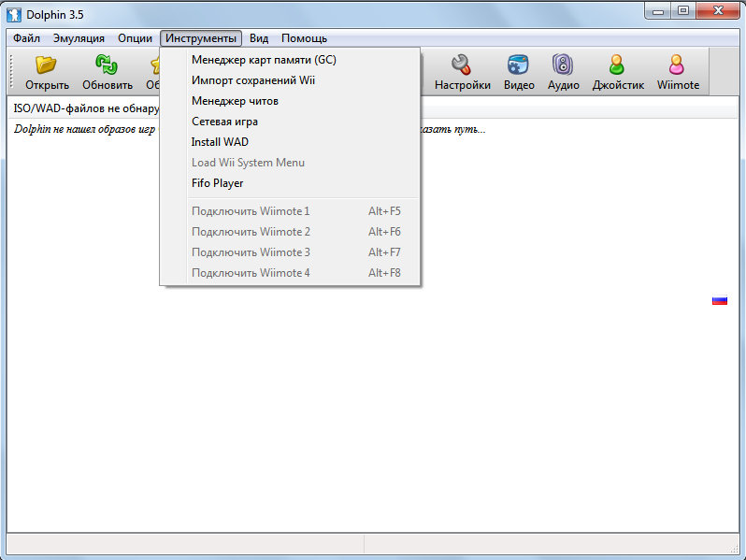Click the toolbar drag handle

click(x=11, y=71)
